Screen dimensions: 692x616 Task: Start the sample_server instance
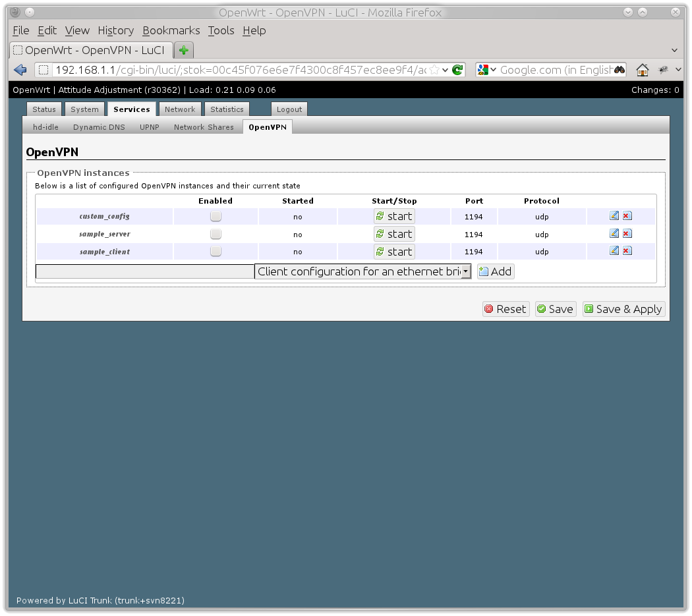point(394,234)
